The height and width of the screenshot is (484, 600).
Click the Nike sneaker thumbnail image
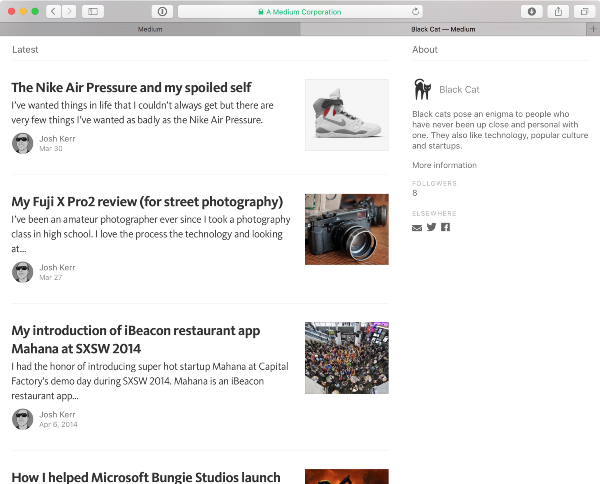click(346, 114)
